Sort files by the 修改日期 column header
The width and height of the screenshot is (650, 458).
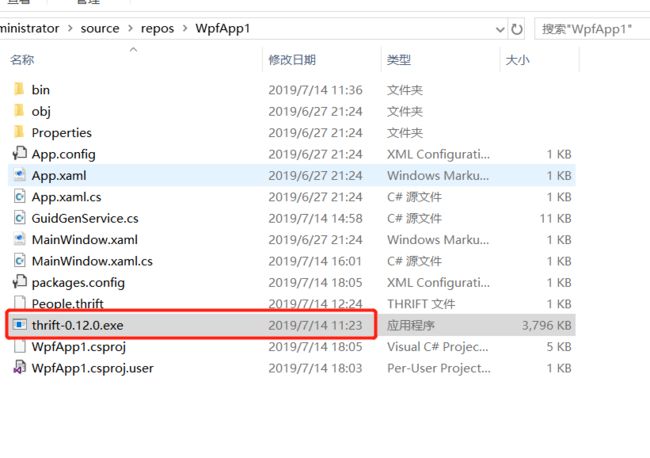pyautogui.click(x=292, y=60)
